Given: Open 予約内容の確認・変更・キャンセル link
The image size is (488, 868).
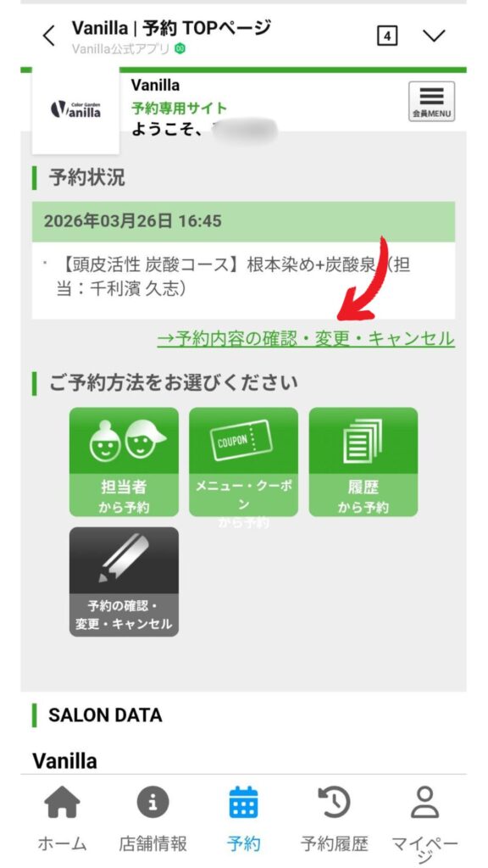Looking at the screenshot, I should [305, 338].
